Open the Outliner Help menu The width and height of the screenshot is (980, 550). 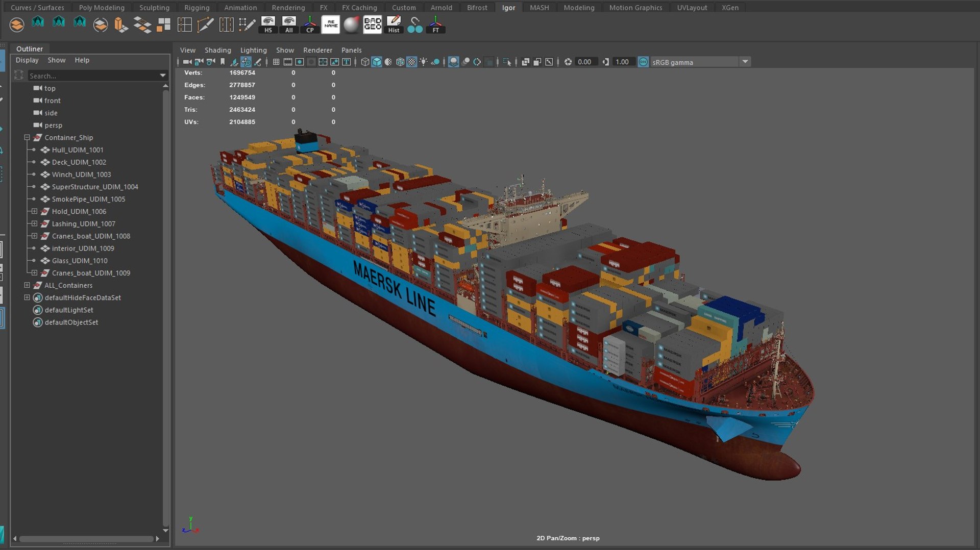(x=82, y=60)
